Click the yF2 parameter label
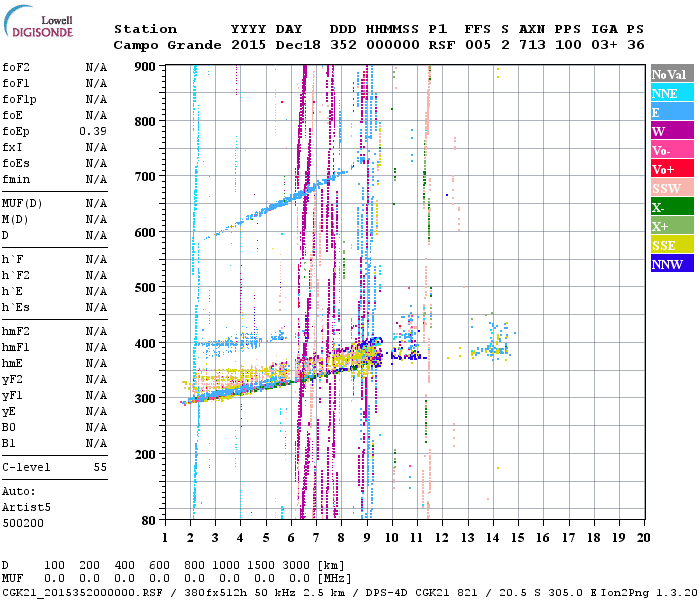The image size is (700, 600). click(12, 380)
